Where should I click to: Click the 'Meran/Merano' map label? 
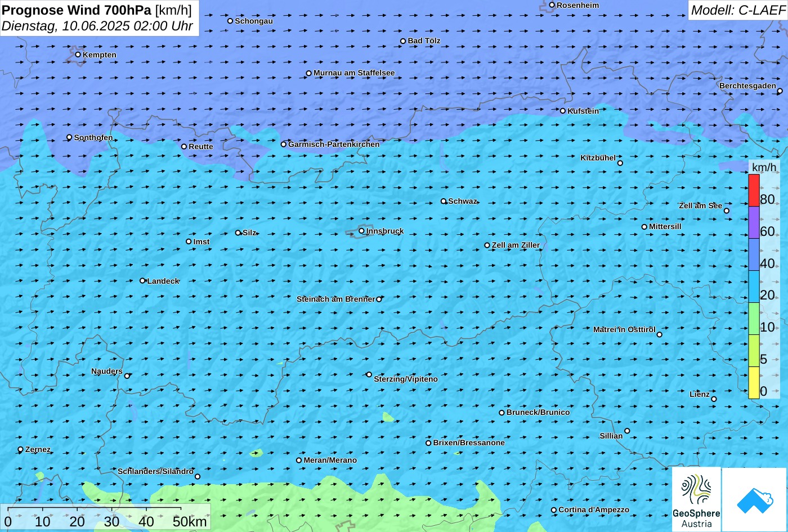click(x=330, y=460)
